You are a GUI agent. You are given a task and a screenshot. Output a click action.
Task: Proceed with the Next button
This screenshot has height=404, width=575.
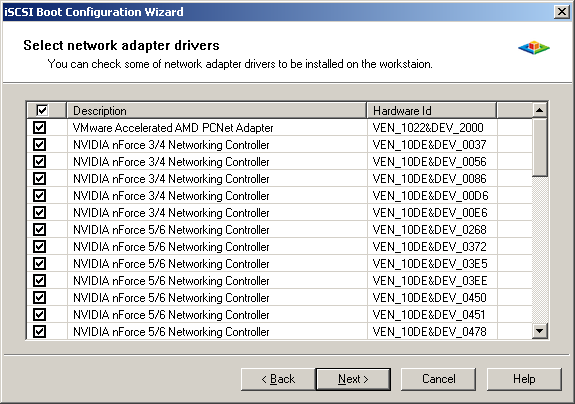[x=353, y=379]
